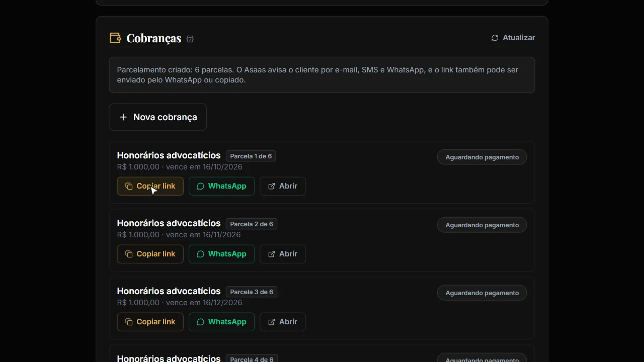644x362 pixels.
Task: Click the wallet icon beside Cobranças
Action: [115, 38]
